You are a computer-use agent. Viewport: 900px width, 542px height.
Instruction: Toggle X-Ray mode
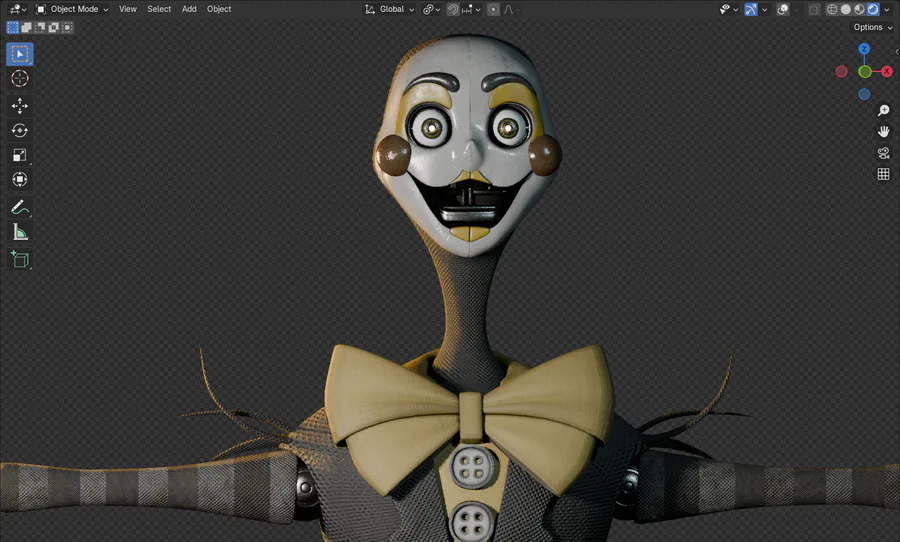point(814,9)
